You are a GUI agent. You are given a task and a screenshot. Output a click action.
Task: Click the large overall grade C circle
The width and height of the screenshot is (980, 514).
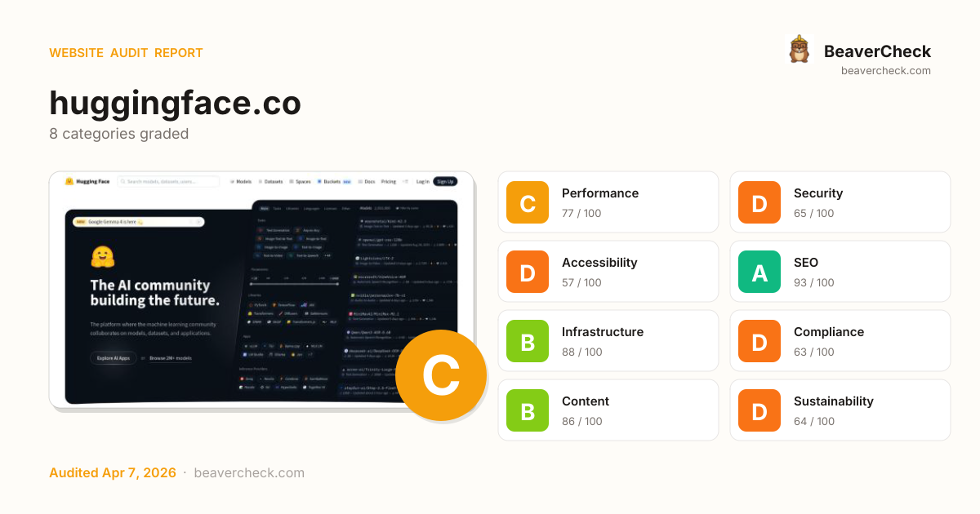coord(441,375)
